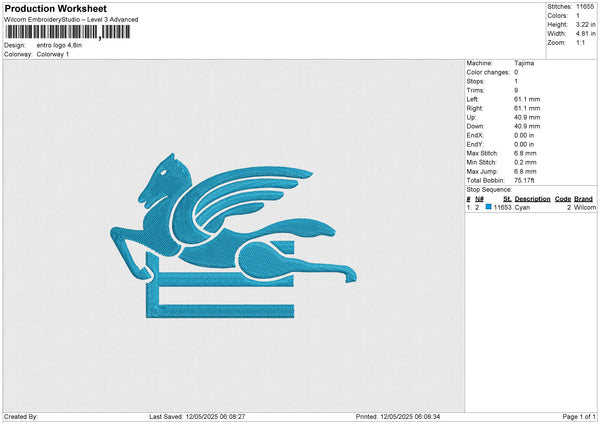This screenshot has width=600, height=424.
Task: Click the Height value 3.22 in
Action: 585,24
